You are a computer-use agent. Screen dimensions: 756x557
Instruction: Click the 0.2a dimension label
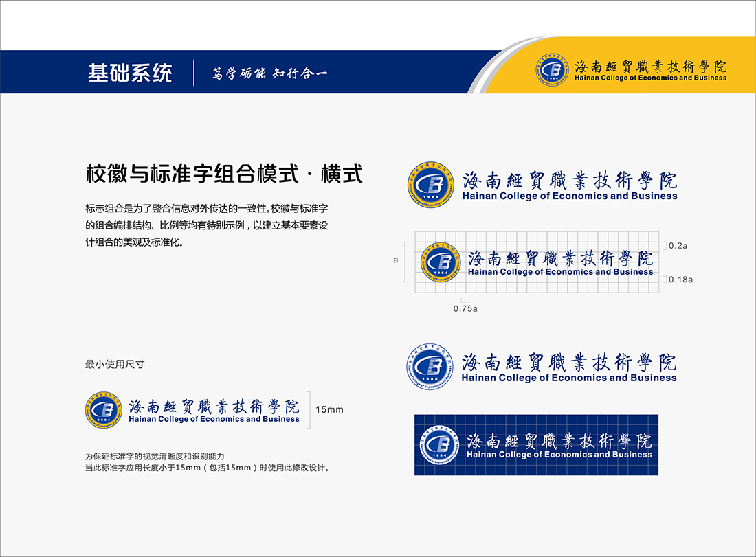coord(678,245)
